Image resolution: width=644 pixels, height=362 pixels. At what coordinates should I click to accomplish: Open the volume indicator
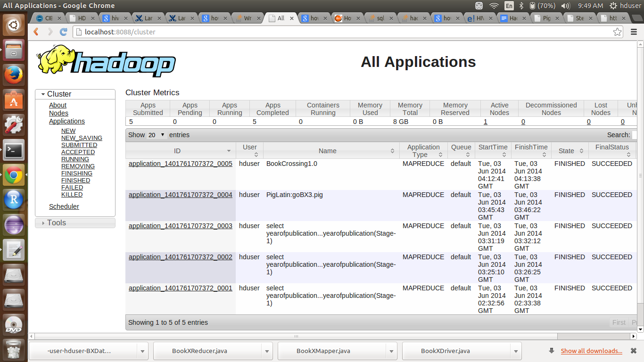(566, 6)
